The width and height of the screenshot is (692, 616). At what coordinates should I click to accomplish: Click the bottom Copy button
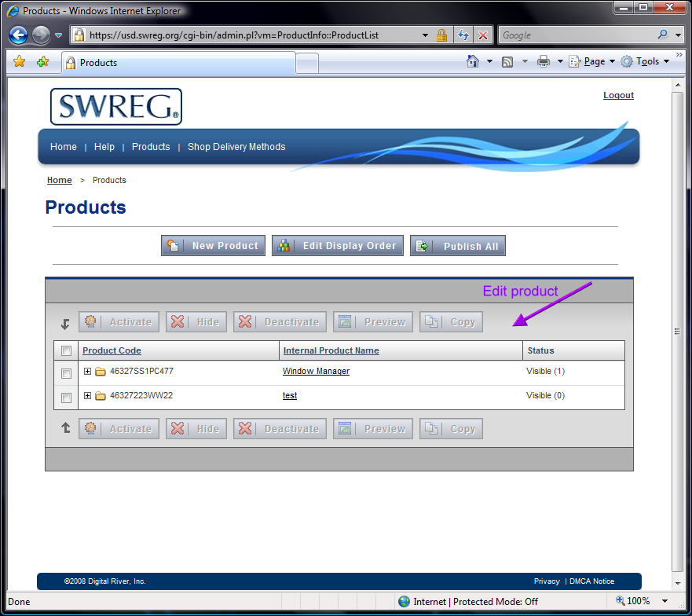click(x=451, y=429)
